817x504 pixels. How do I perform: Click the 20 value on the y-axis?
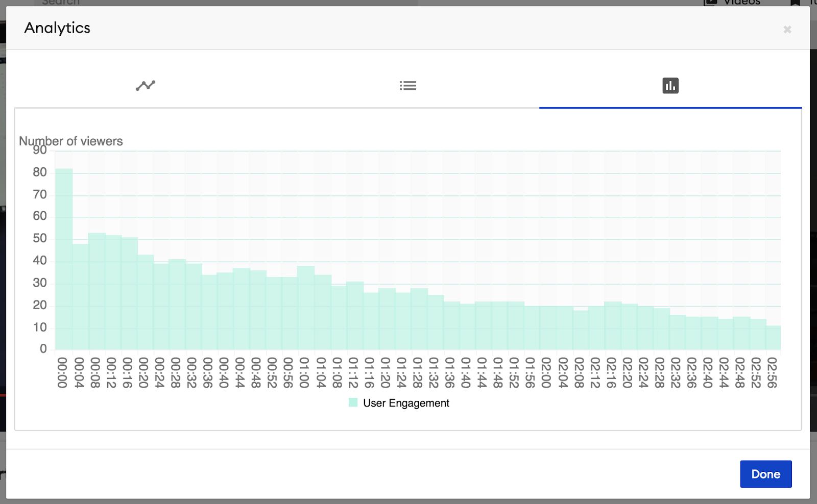(x=40, y=305)
